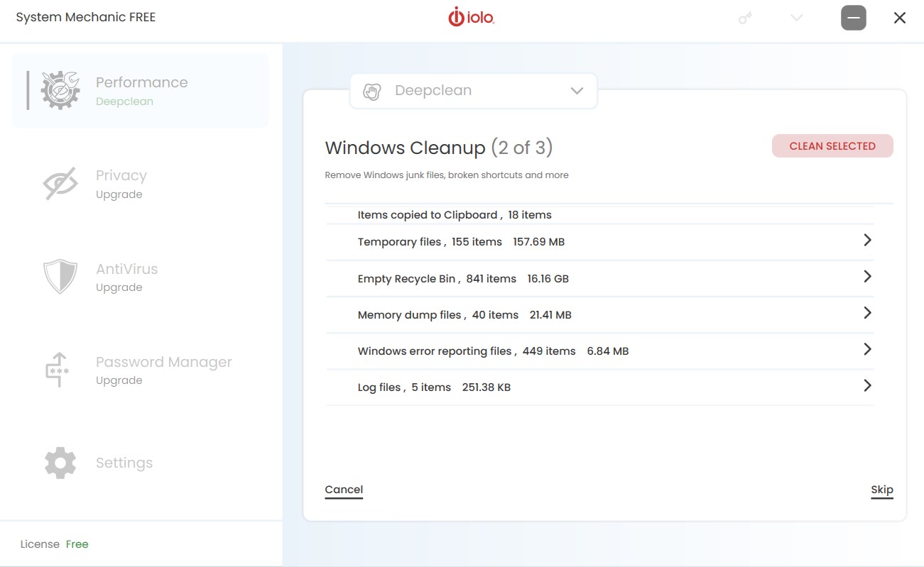This screenshot has width=924, height=567.
Task: Click Upgrade label under Privacy
Action: pos(119,194)
